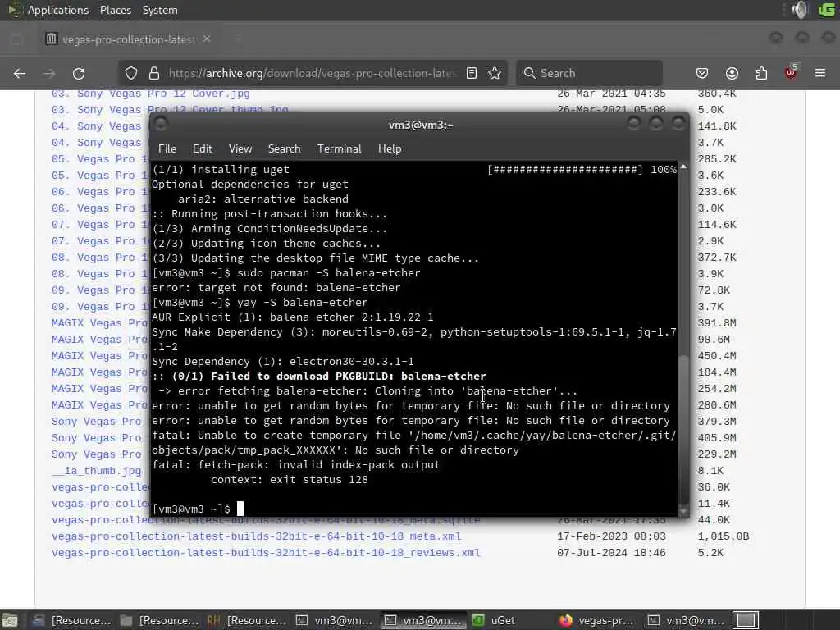
Task: Switch to vegas-pr... Firefox taskbar button
Action: click(x=597, y=620)
